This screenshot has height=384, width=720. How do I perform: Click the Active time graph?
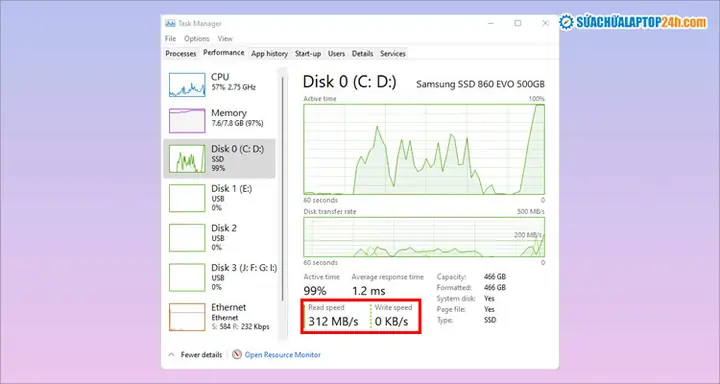pos(424,149)
